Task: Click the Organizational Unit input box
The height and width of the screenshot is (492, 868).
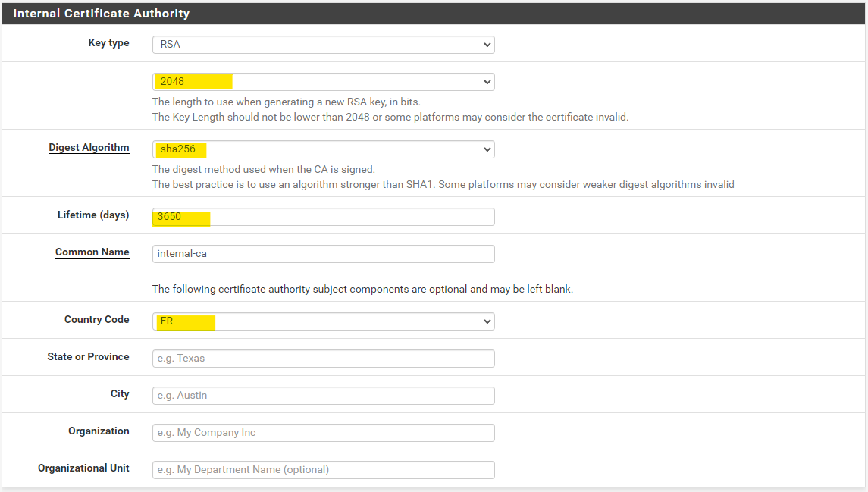Action: [323, 470]
